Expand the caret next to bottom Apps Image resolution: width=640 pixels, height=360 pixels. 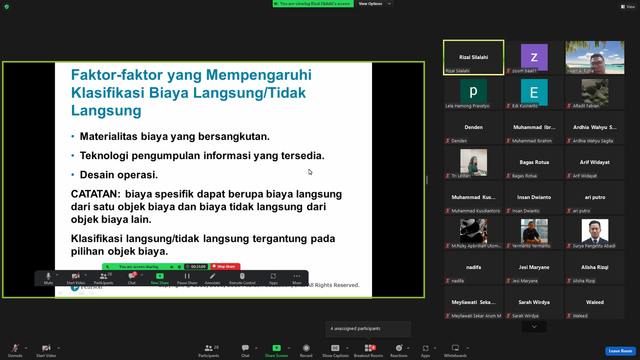point(435,348)
